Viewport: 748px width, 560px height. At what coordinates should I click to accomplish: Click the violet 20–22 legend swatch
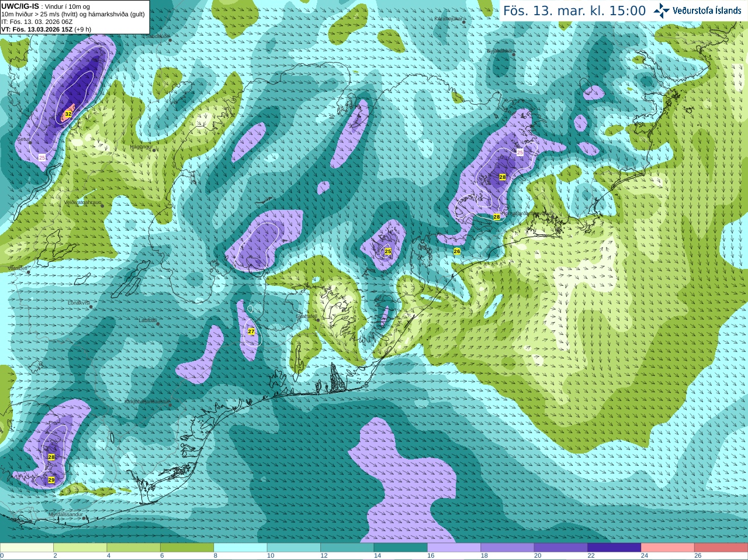(x=561, y=548)
